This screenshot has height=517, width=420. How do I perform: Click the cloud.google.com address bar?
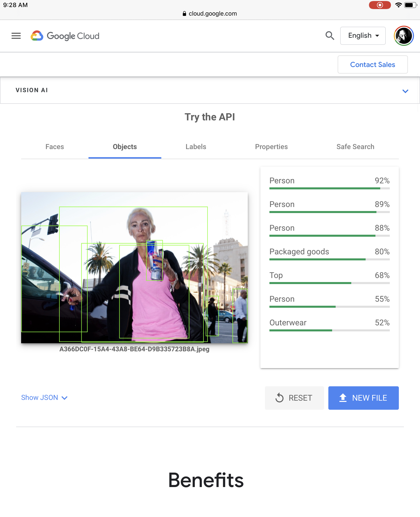click(x=210, y=14)
